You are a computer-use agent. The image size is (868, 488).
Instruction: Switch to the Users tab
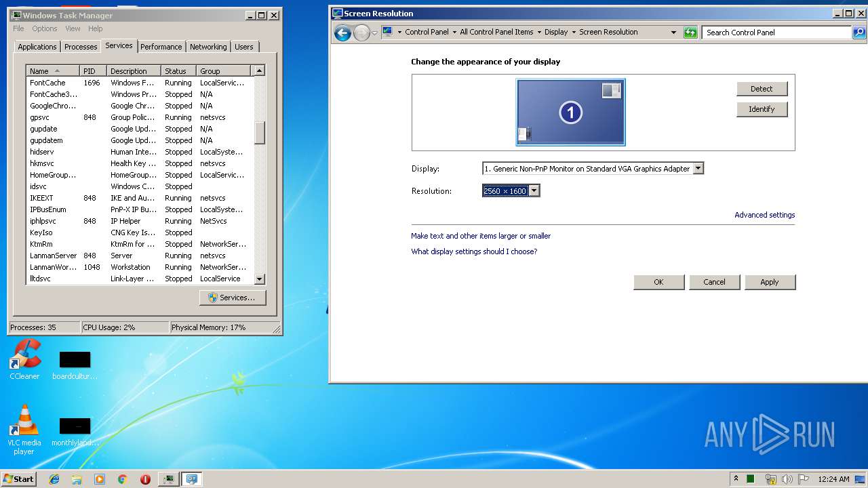coord(244,47)
